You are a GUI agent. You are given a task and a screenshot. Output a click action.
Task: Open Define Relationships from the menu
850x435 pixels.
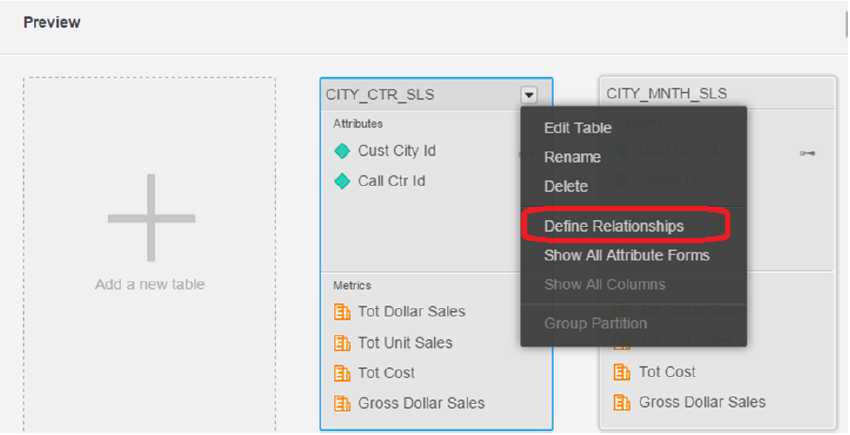(x=613, y=226)
